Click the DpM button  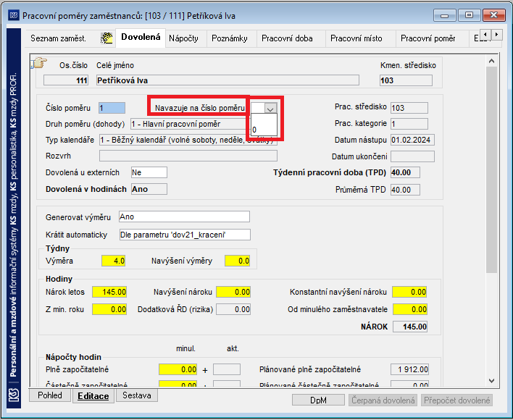click(318, 400)
